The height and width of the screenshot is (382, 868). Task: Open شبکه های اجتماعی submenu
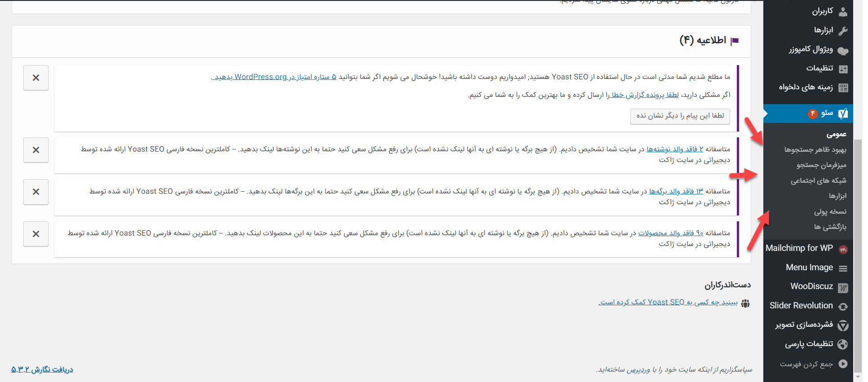point(818,180)
